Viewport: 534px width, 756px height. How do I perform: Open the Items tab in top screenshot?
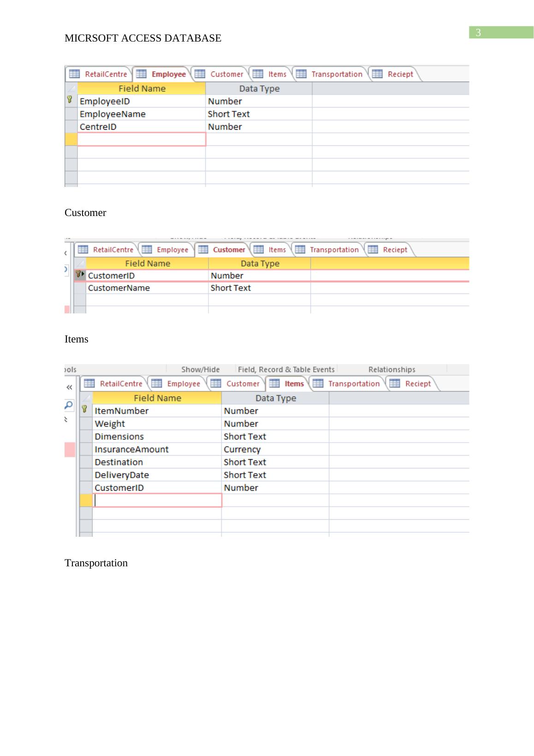tap(277, 74)
